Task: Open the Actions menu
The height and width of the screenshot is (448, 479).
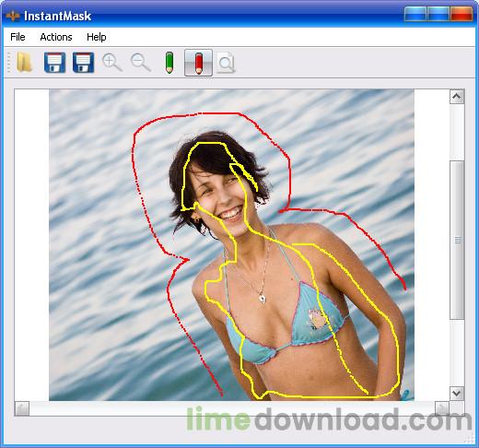Action: click(x=56, y=37)
